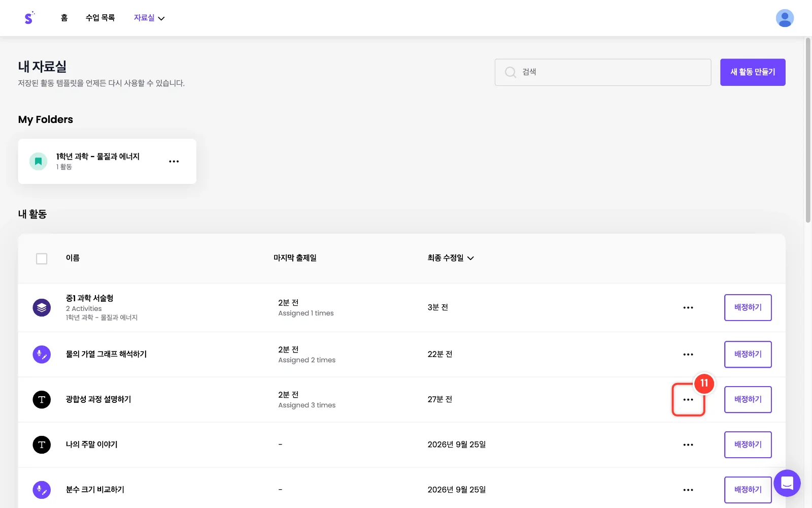The image size is (812, 508).
Task: Open the 수업 목록 menu
Action: [100, 18]
